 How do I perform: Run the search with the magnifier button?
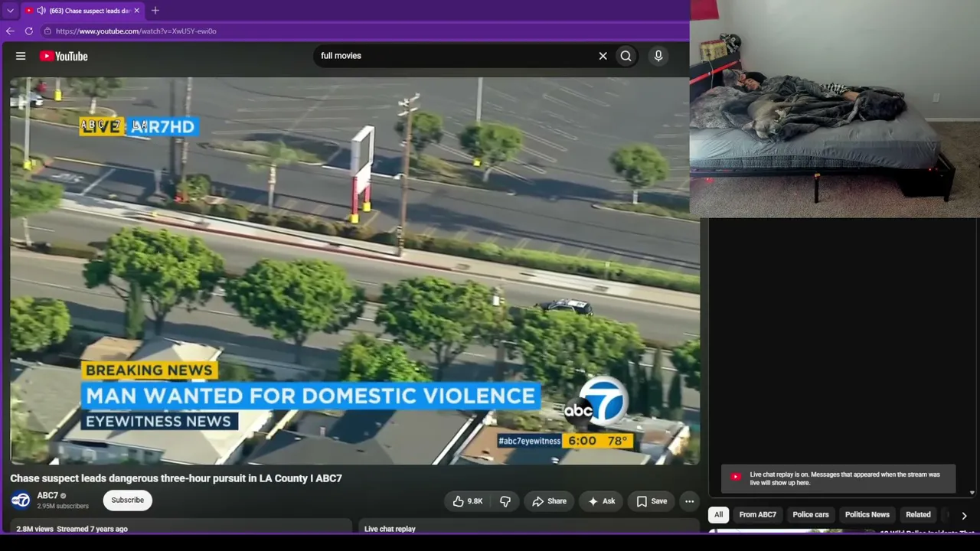(626, 56)
